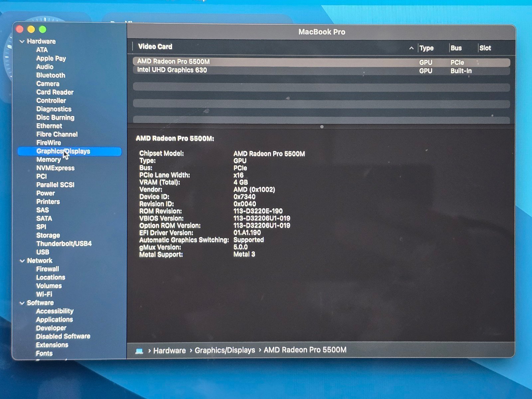
Task: Click the pane divider handle dot
Action: coord(322,127)
